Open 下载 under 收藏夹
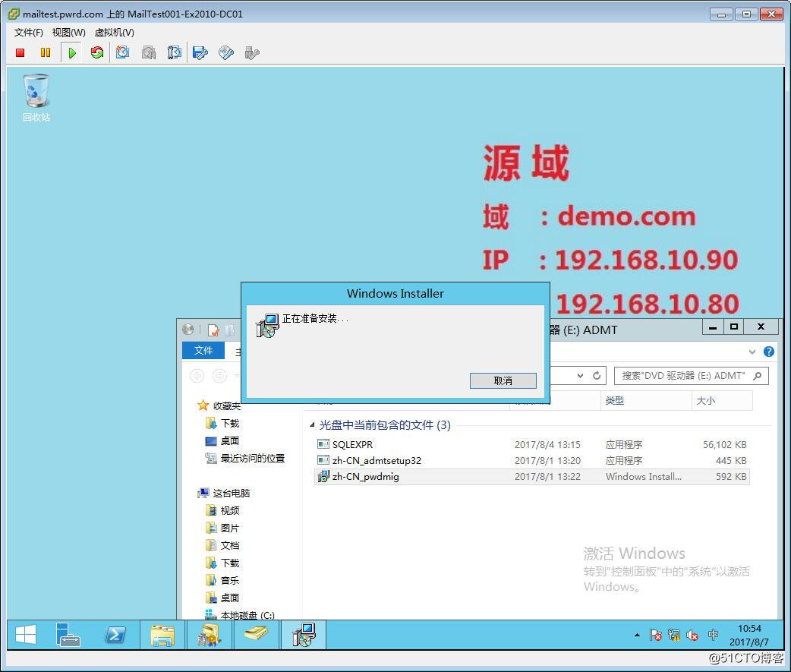Viewport: 791px width, 672px height. pos(222,423)
